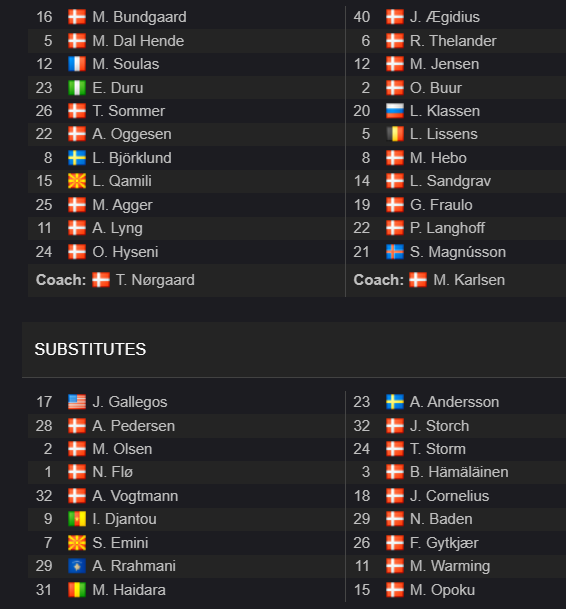Screen dimensions: 566x609
Task: Open substitute B. Hämäläinen's page
Action: click(459, 472)
